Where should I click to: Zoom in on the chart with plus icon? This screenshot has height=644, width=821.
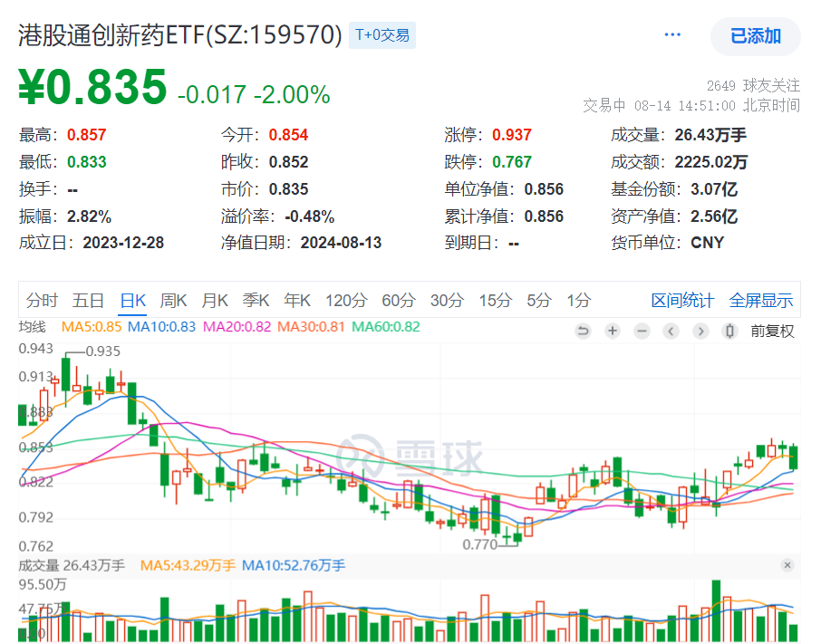click(x=613, y=332)
